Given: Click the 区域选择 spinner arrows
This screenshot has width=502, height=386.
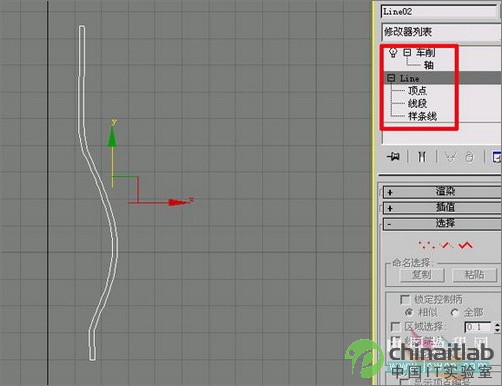Looking at the screenshot, I should click(497, 327).
